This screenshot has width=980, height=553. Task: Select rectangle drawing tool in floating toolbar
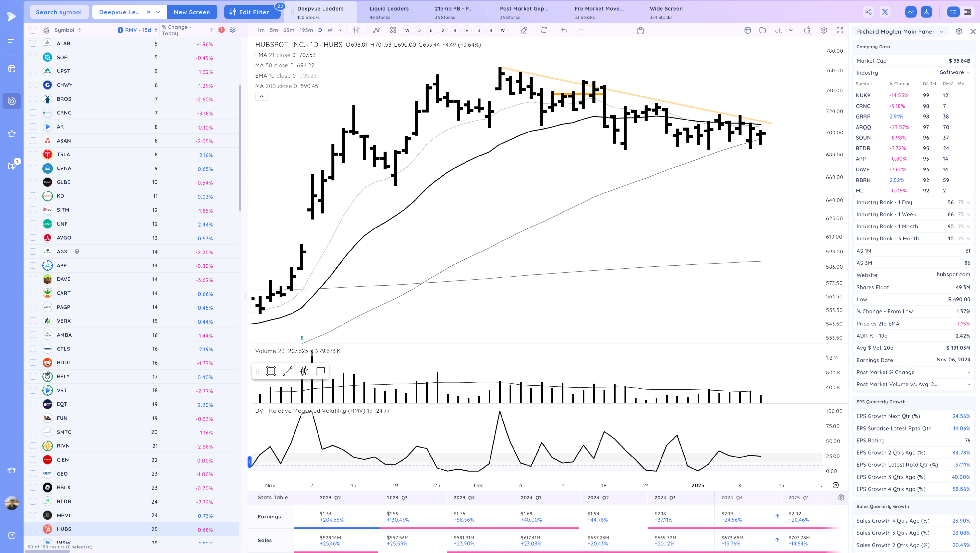coord(271,371)
